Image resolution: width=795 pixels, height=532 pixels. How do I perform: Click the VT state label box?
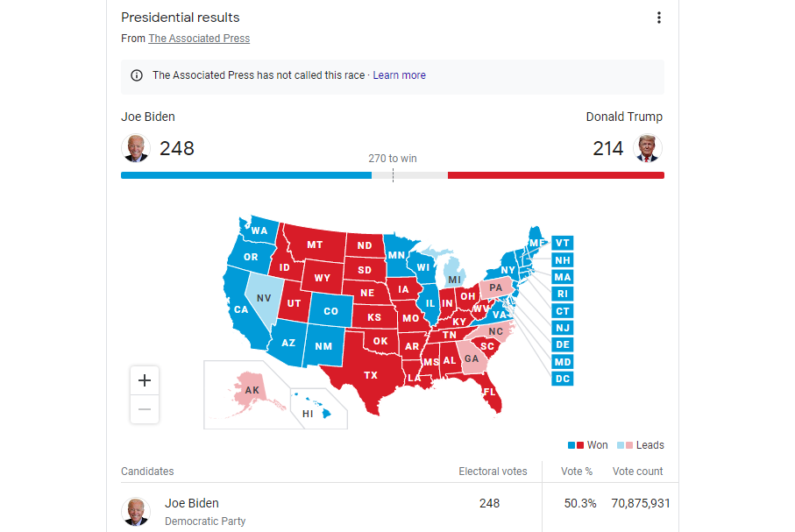(563, 243)
